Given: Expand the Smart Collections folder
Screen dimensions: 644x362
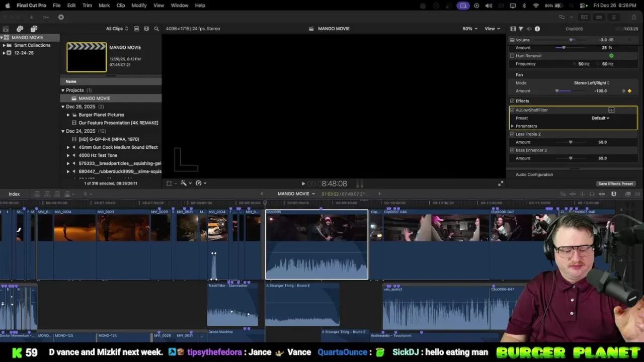Looking at the screenshot, I should click(x=4, y=45).
